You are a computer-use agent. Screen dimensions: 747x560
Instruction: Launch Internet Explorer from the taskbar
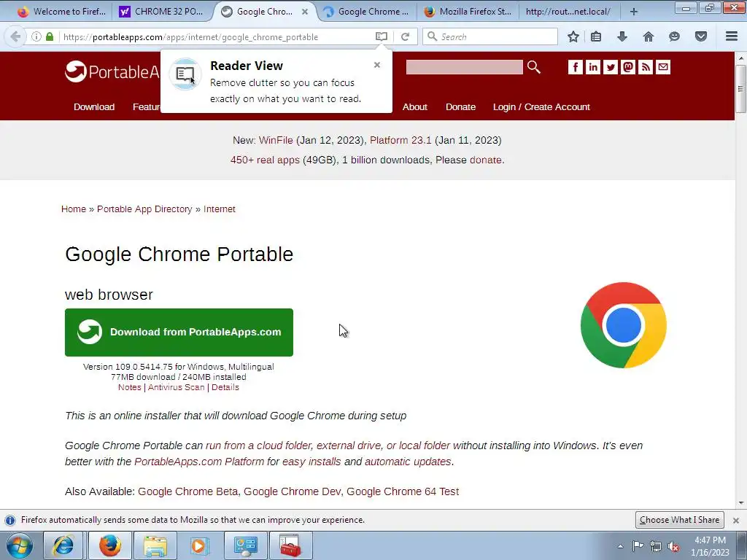click(63, 545)
